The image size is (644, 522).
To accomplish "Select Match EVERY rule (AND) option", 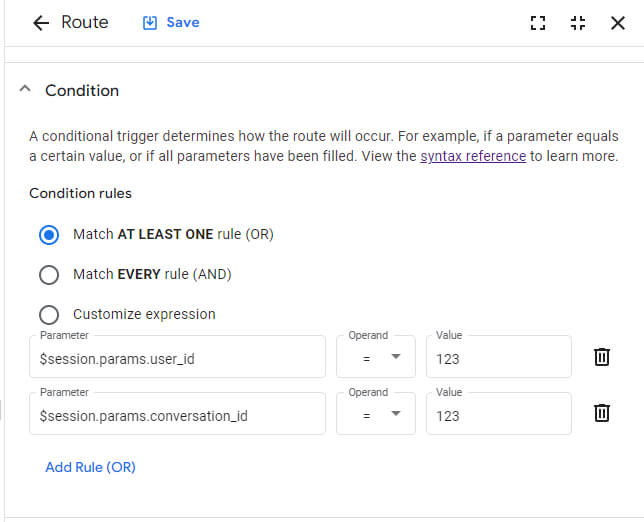I will [48, 274].
